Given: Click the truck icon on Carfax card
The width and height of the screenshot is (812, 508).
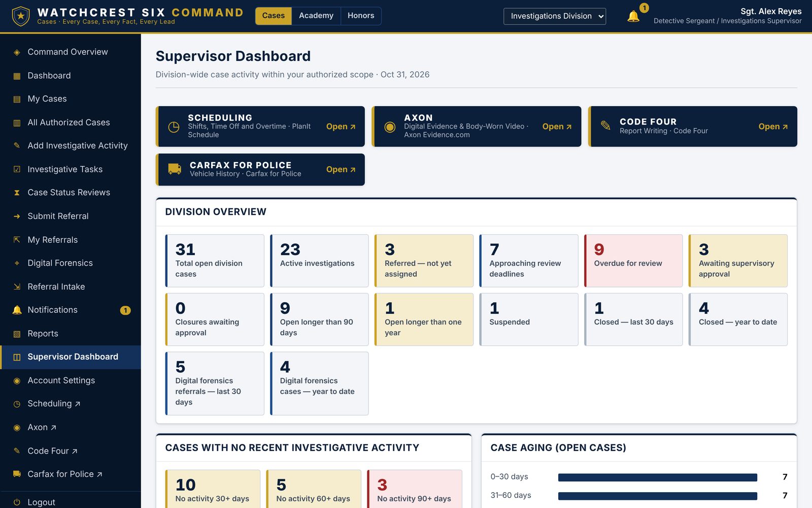Looking at the screenshot, I should click(x=175, y=169).
